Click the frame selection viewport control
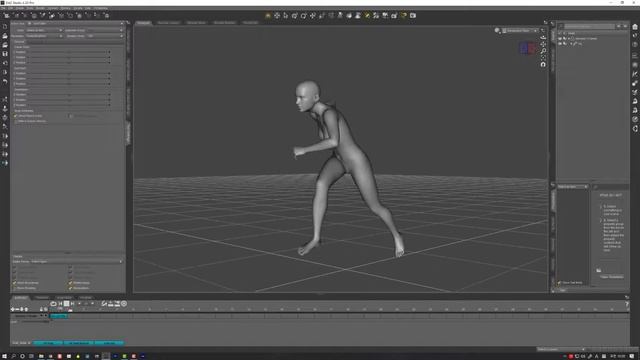The width and height of the screenshot is (640, 360). pos(543,58)
